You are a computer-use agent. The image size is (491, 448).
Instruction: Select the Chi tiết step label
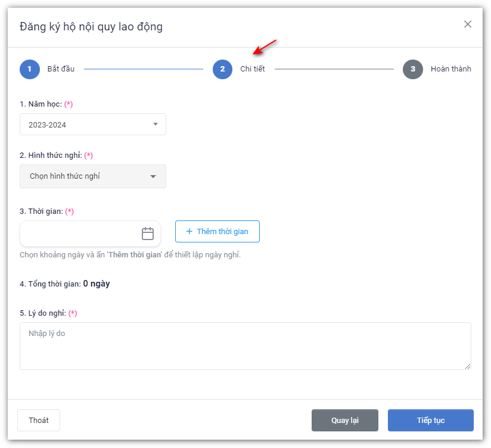(x=253, y=69)
